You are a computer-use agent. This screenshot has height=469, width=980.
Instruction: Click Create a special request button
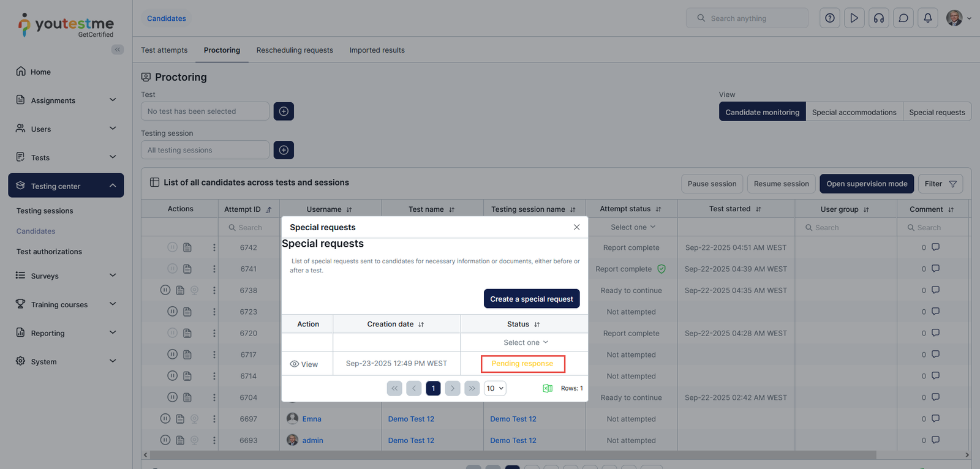click(x=531, y=299)
